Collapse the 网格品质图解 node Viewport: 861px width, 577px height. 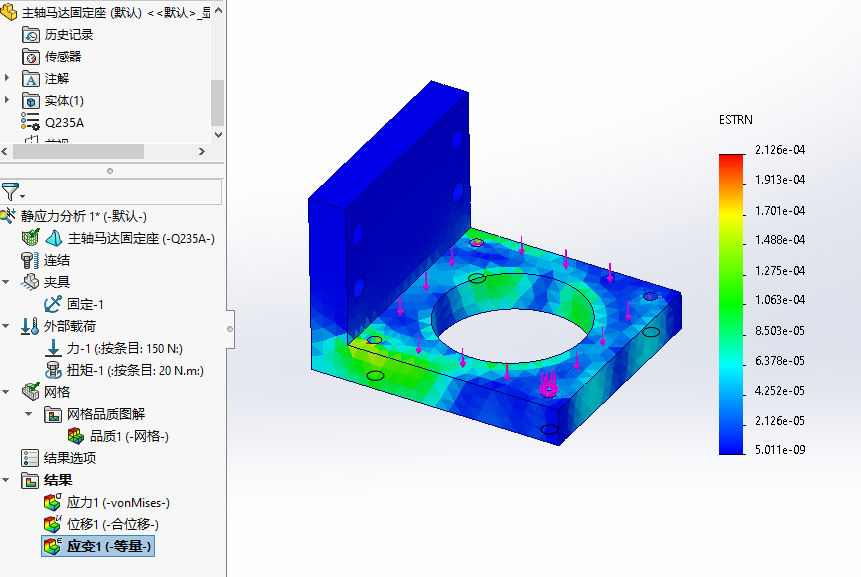pyautogui.click(x=29, y=413)
